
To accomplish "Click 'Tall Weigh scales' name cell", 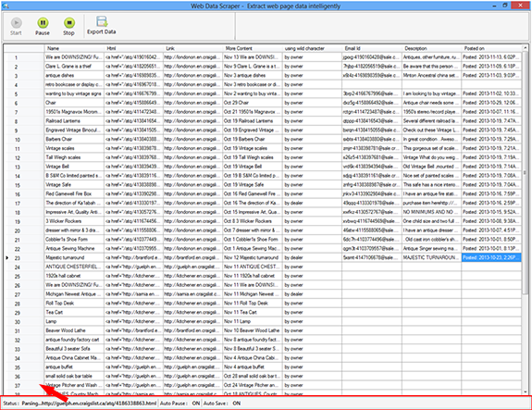I will pyautogui.click(x=74, y=157).
